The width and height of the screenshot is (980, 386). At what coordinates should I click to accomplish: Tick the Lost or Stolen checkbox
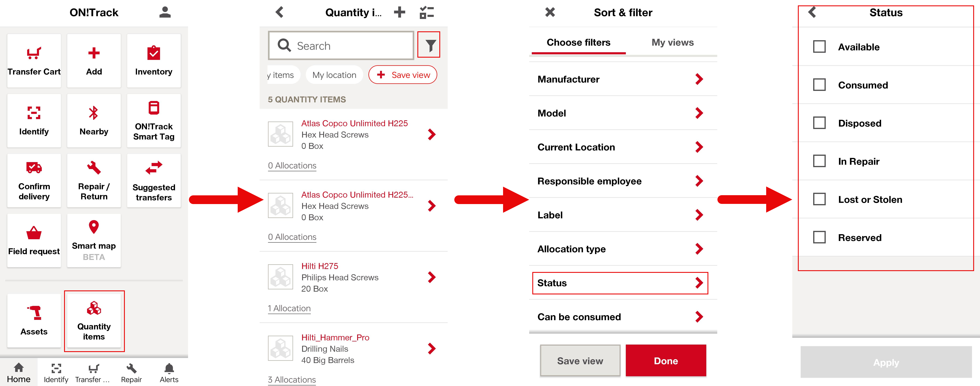819,199
